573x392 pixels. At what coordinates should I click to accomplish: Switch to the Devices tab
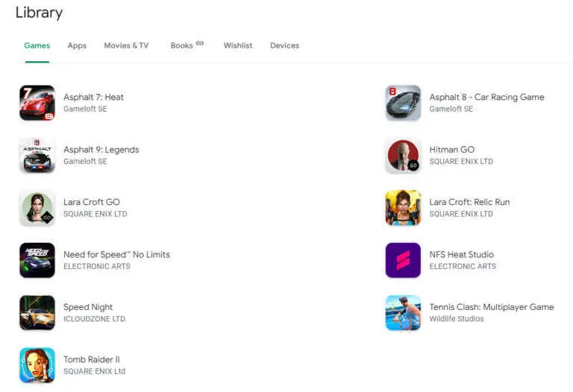[285, 45]
